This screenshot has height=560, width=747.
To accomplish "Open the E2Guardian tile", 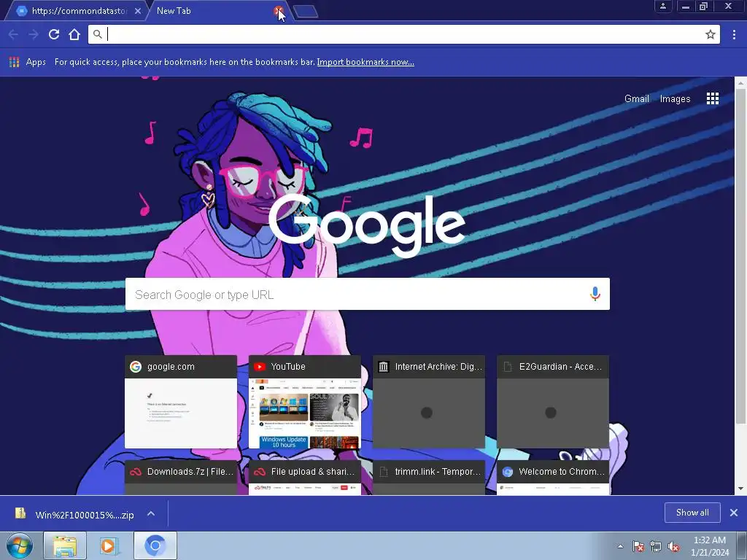I will 553,402.
